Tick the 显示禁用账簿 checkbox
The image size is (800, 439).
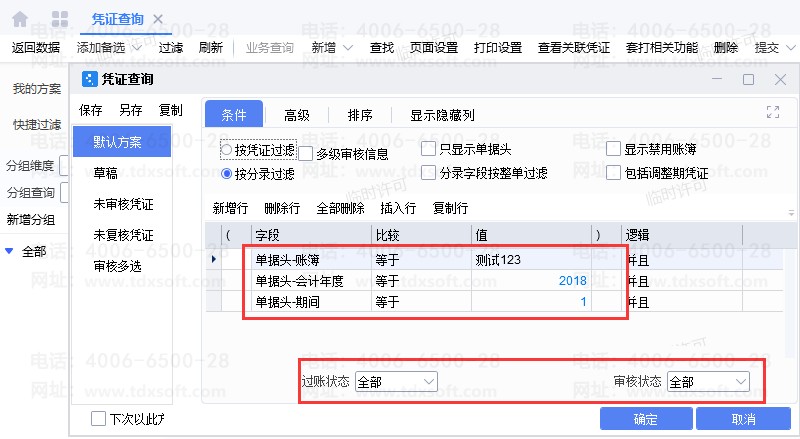[x=613, y=149]
